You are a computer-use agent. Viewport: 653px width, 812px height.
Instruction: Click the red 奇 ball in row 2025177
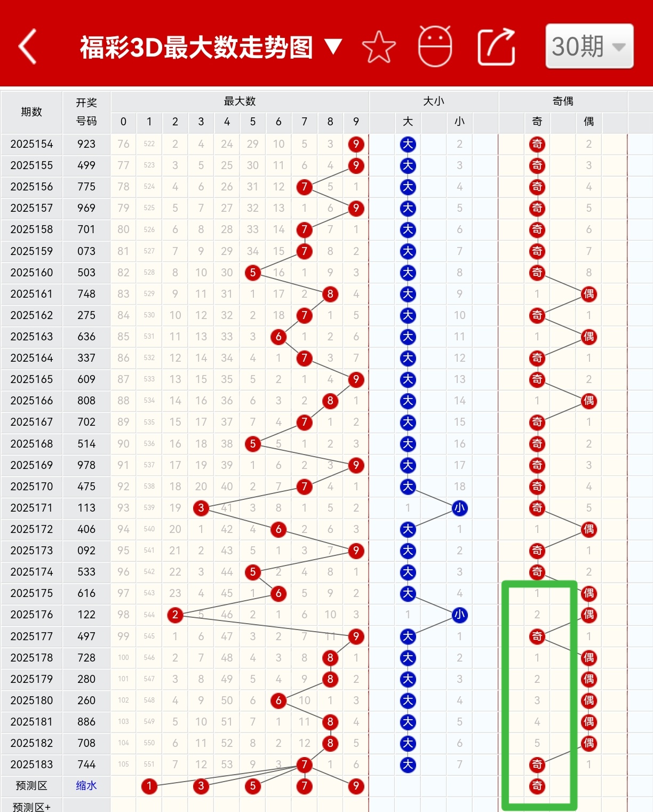[537, 636]
